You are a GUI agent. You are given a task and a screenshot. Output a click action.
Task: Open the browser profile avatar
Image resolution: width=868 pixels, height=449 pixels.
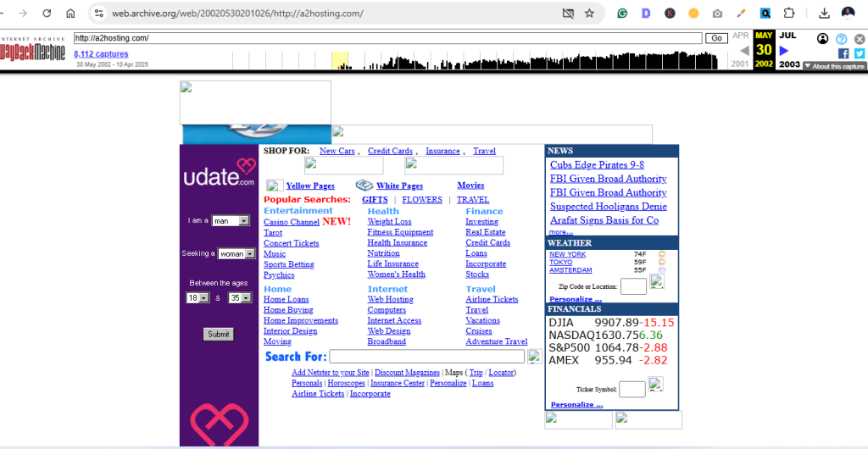[x=848, y=14]
